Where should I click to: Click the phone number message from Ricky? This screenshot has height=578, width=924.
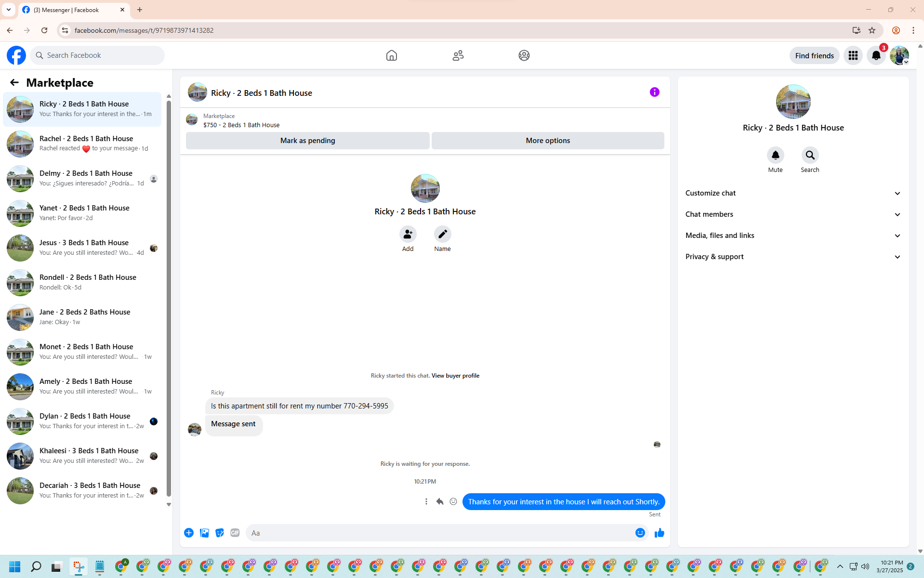point(299,406)
